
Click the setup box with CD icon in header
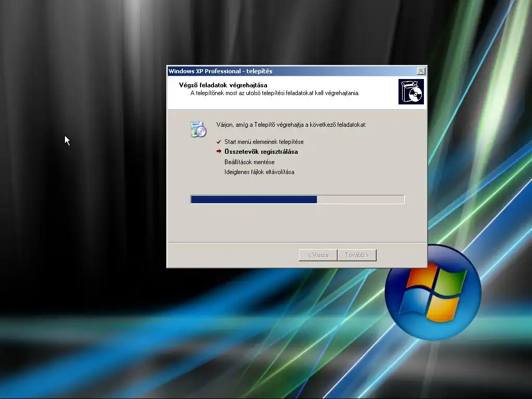click(411, 91)
